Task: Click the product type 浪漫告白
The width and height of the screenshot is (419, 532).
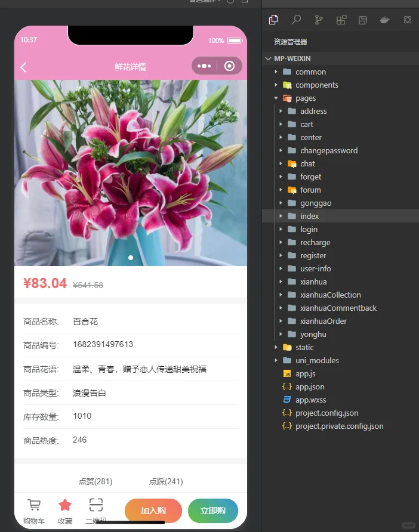Action: 90,393
